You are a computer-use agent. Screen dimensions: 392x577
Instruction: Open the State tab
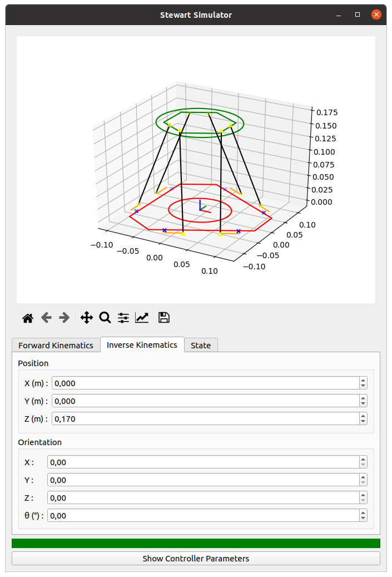[x=201, y=345]
